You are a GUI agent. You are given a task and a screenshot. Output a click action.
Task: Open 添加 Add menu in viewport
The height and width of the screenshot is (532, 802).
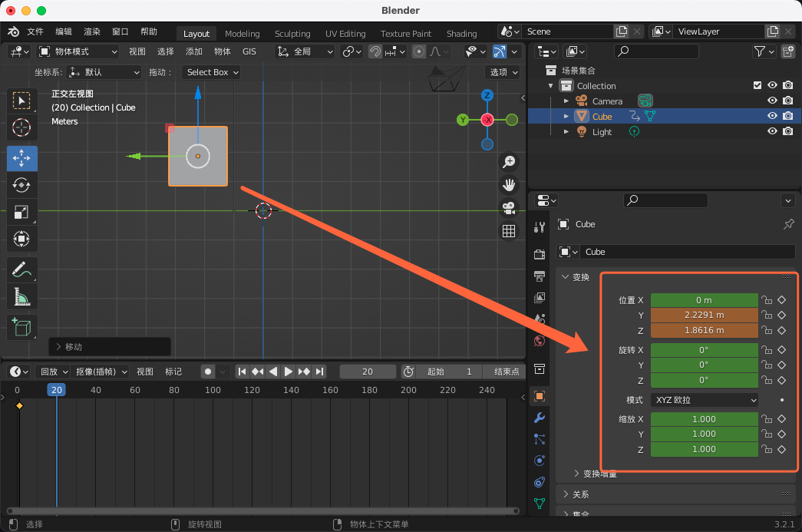[194, 51]
